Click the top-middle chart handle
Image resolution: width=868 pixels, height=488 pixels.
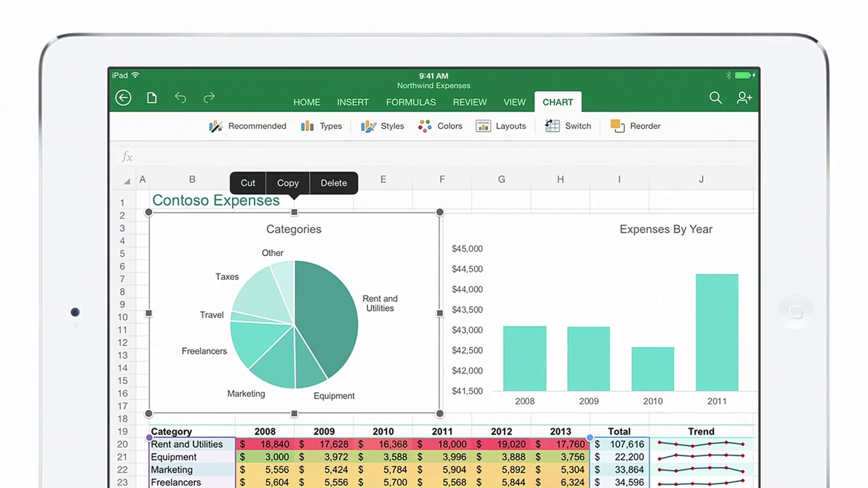coord(294,212)
